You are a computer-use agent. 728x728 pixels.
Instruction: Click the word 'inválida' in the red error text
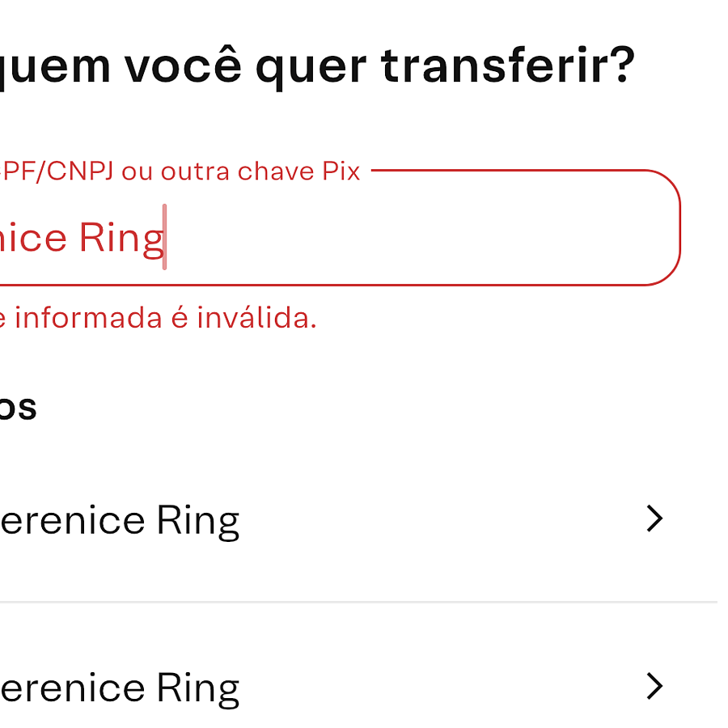click(256, 318)
